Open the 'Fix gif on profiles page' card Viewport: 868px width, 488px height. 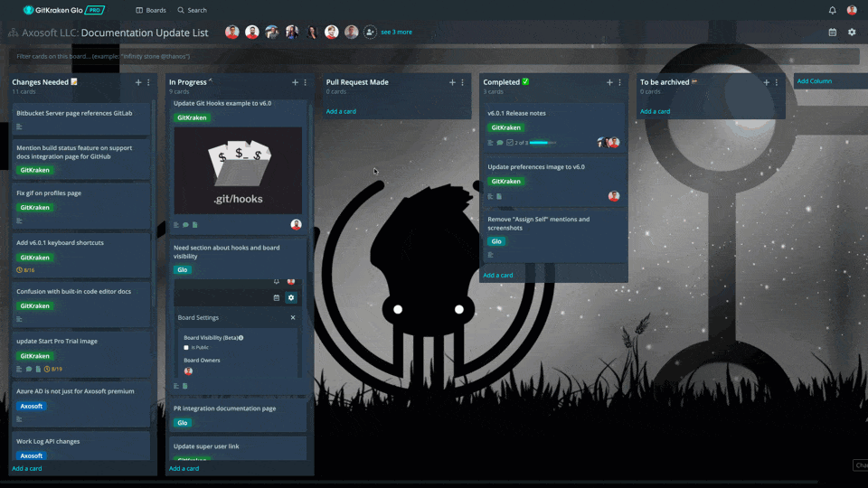pos(80,206)
